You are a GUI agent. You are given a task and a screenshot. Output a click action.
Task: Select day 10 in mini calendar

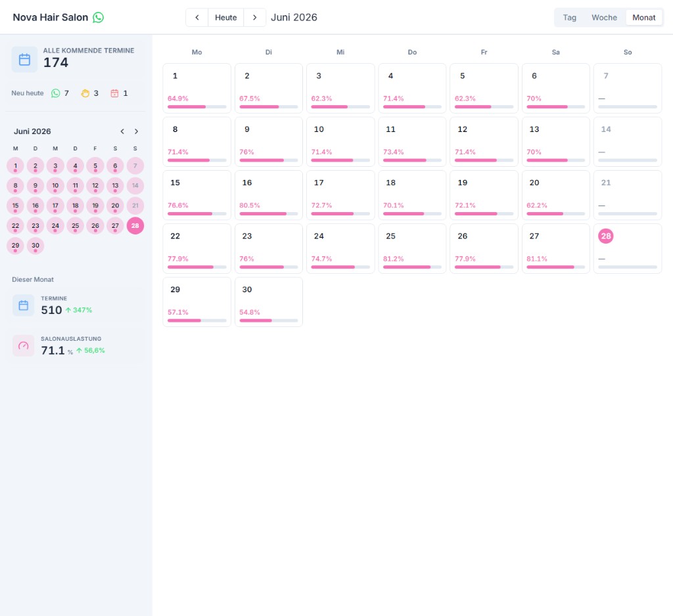[55, 186]
